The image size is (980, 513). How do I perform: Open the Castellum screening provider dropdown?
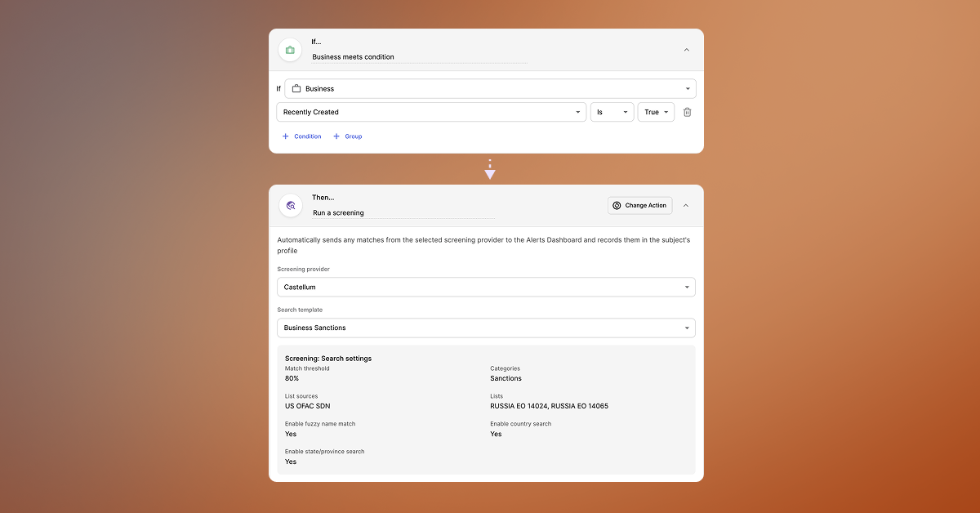(486, 288)
